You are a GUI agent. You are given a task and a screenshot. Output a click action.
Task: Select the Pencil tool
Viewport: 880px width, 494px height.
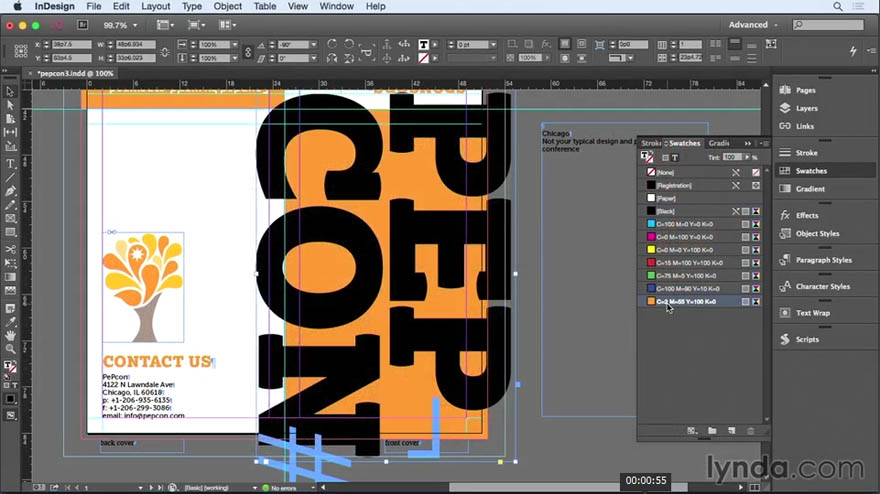click(x=10, y=205)
